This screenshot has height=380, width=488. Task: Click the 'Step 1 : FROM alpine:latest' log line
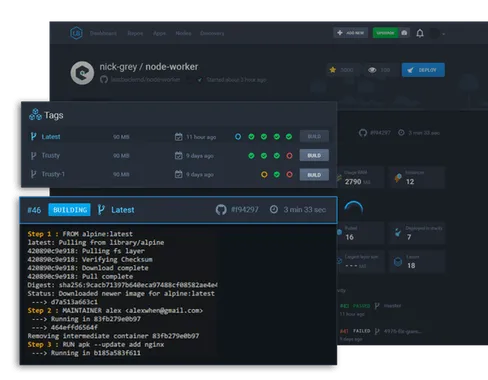[80, 234]
